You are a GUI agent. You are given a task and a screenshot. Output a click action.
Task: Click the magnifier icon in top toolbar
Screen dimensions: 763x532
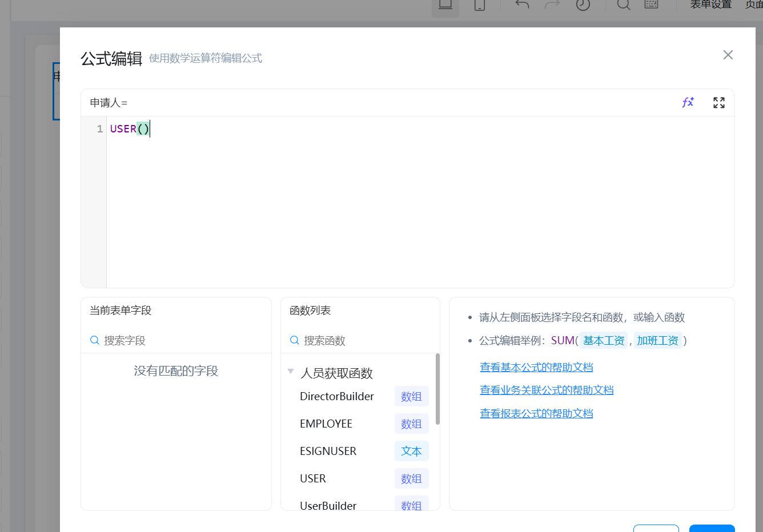coord(624,5)
